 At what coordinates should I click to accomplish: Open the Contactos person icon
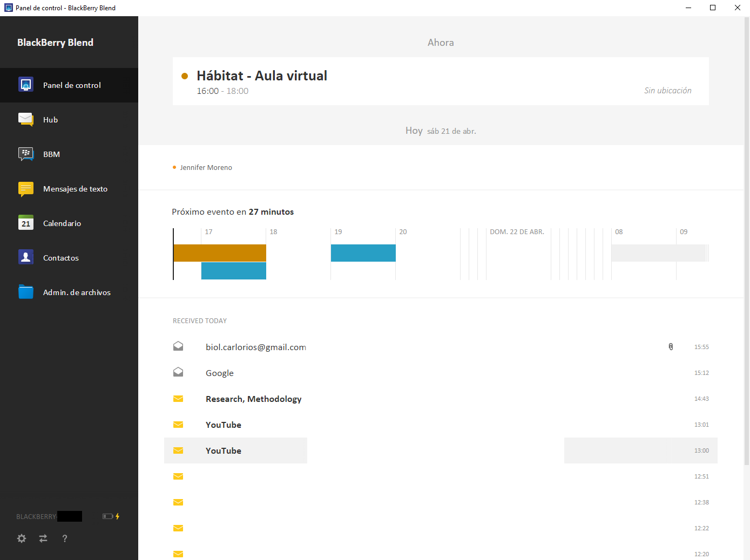click(x=26, y=257)
